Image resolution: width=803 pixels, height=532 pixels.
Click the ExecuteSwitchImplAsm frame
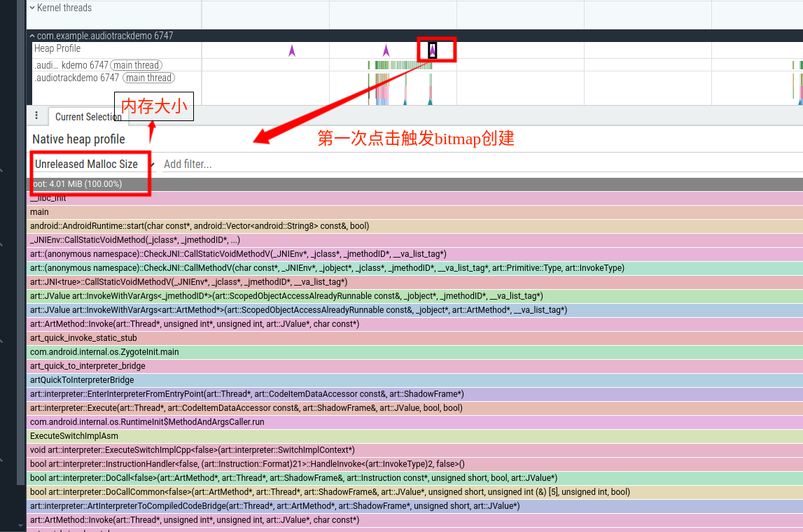[415, 435]
